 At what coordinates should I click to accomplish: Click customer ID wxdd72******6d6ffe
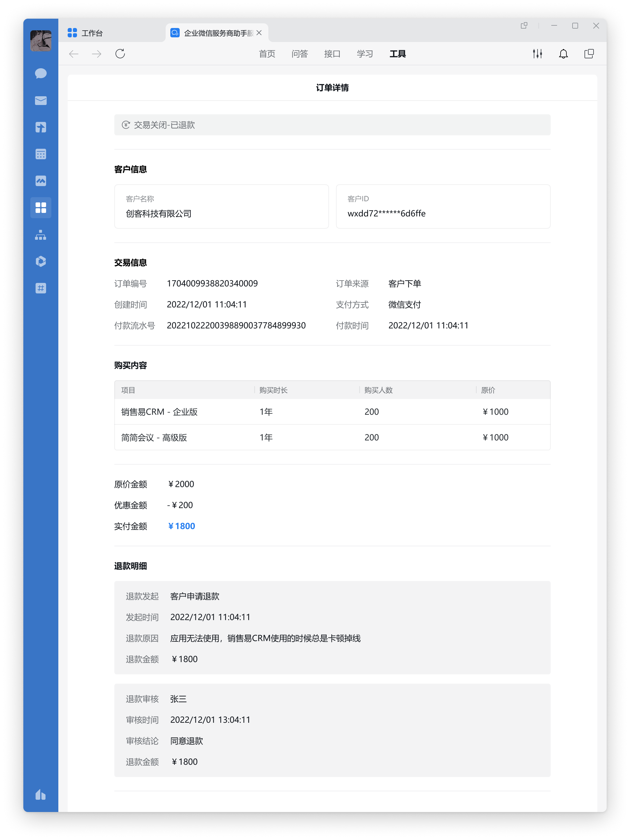point(386,213)
